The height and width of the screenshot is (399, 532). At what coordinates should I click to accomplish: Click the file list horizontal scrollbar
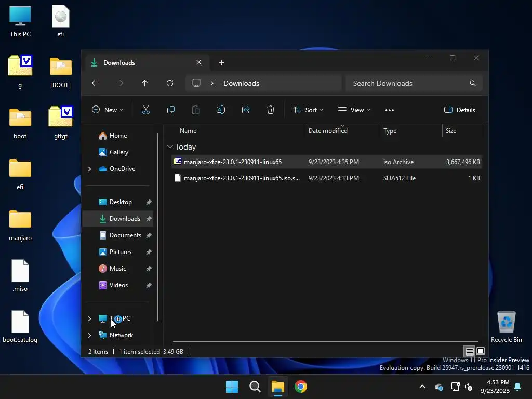click(x=325, y=341)
